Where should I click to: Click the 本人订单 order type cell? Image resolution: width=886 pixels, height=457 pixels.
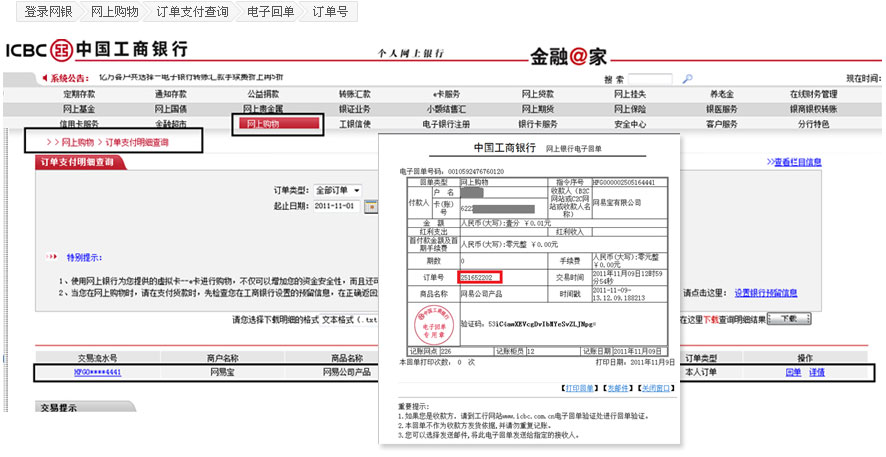(x=701, y=373)
